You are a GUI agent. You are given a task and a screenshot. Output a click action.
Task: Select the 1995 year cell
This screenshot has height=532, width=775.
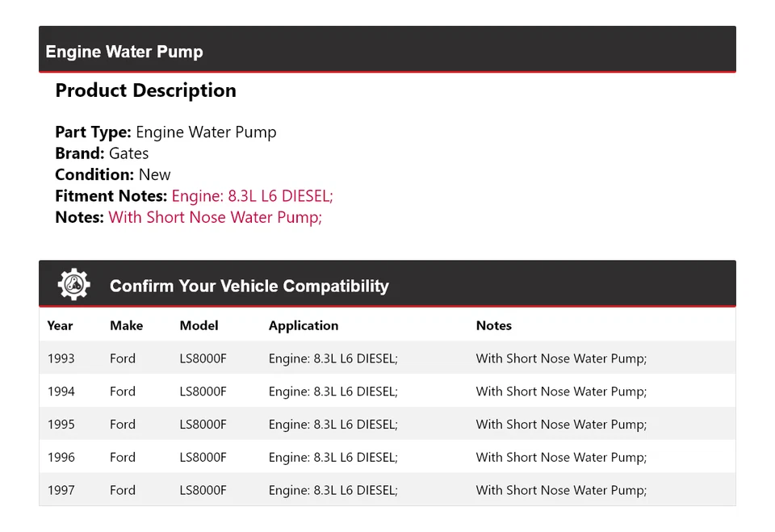(61, 425)
